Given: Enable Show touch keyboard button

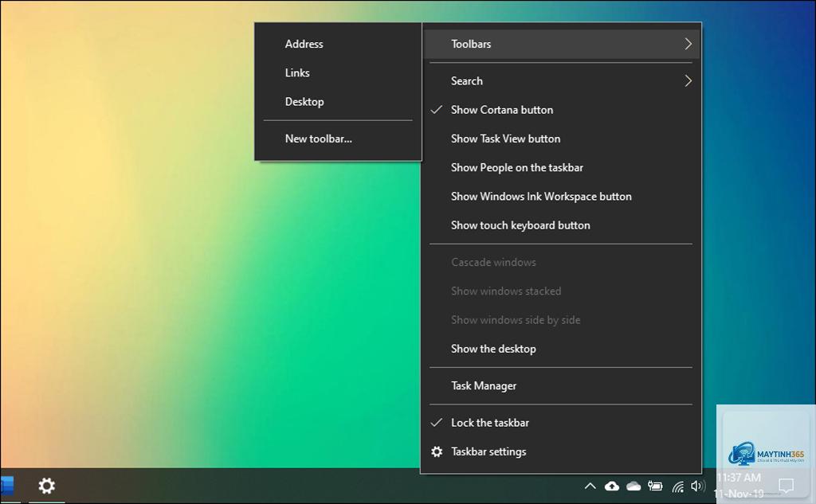Looking at the screenshot, I should point(561,225).
